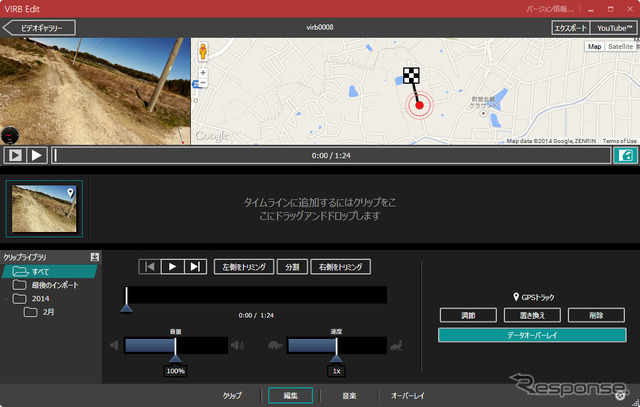
Task: Click the GPS track 置き換え button
Action: [x=532, y=315]
